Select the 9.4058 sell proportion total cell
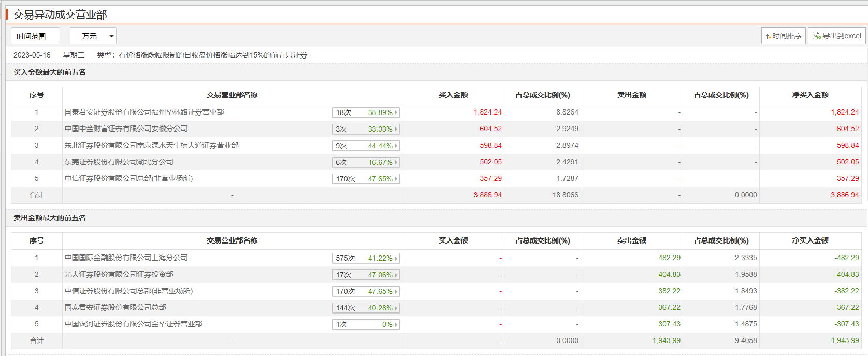 pos(746,340)
